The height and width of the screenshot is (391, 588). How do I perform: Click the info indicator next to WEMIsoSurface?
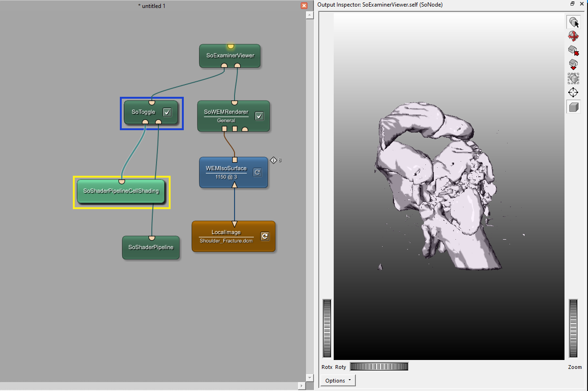click(274, 160)
